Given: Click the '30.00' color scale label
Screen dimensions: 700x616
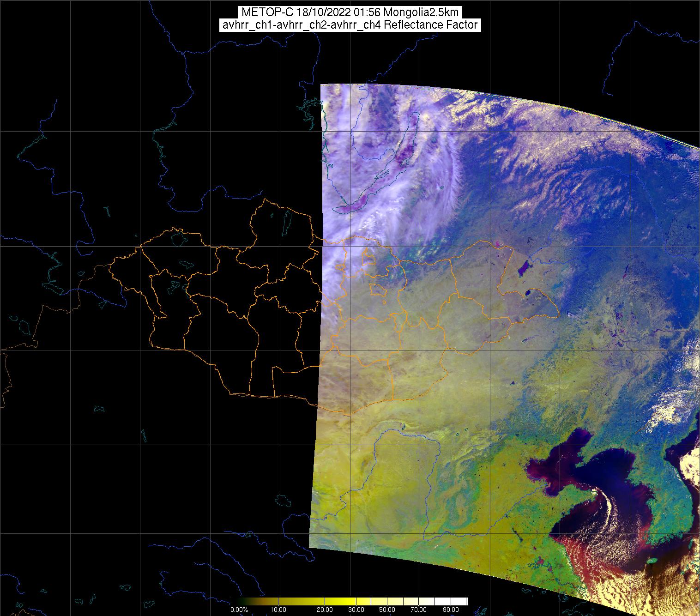Looking at the screenshot, I should coord(357,610).
